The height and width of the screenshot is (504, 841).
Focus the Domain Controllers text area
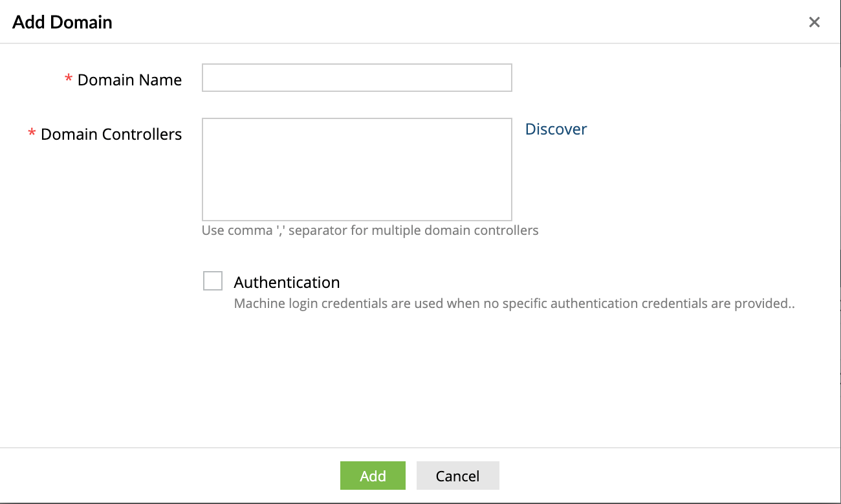(x=356, y=169)
